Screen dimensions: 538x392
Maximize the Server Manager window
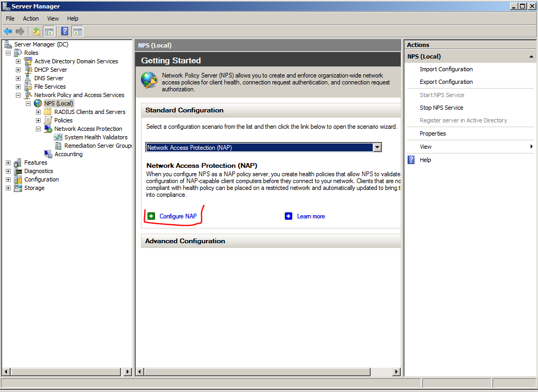pos(523,6)
